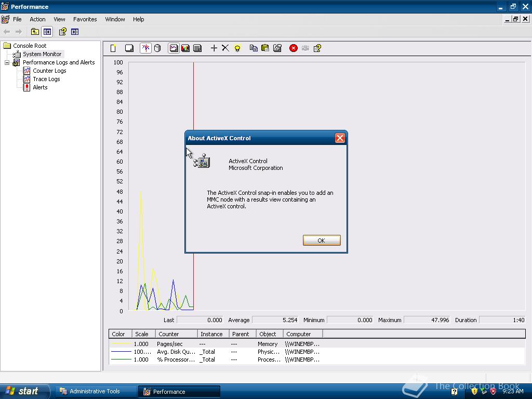Select Console Root in tree
Image resolution: width=532 pixels, height=399 pixels.
click(30, 46)
